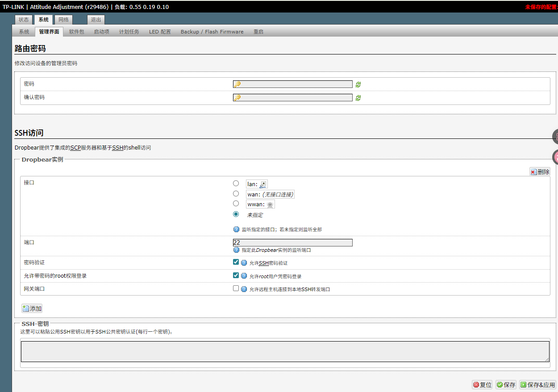
Task: Switch to the 软件包 sub-tab
Action: coord(76,32)
